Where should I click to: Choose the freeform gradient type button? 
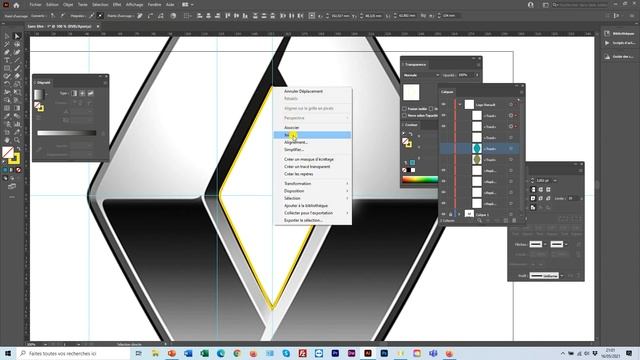(x=91, y=93)
